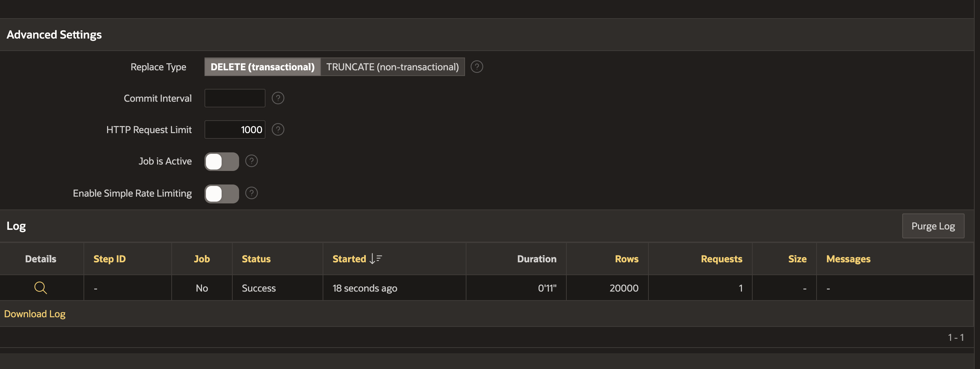980x369 pixels.
Task: Click the magnifier icon in Details column
Action: tap(40, 288)
